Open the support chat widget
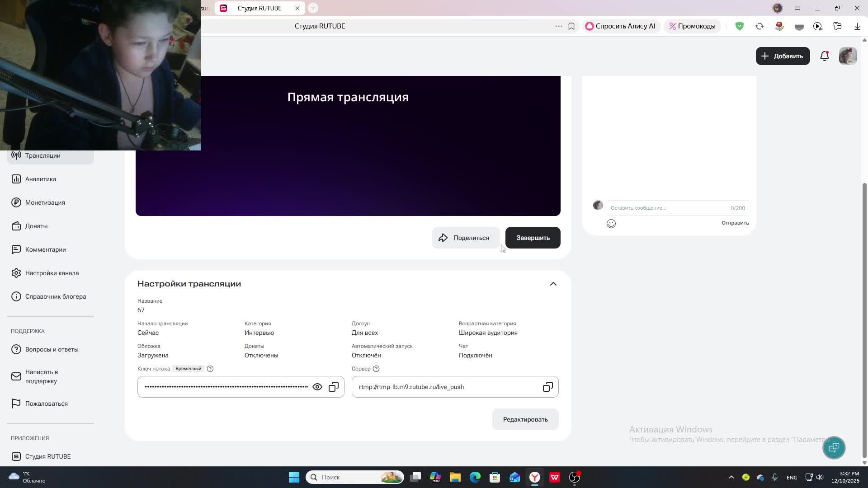Image resolution: width=868 pixels, height=488 pixels. pyautogui.click(x=834, y=447)
